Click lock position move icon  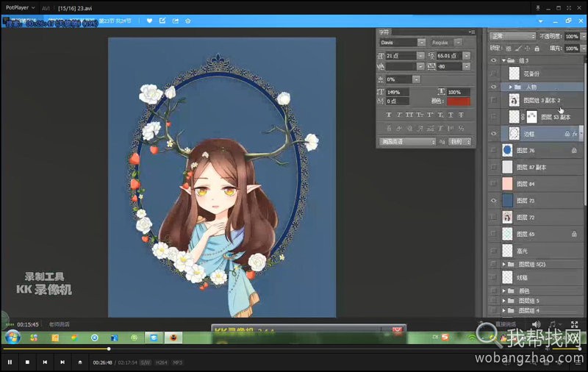(x=527, y=49)
